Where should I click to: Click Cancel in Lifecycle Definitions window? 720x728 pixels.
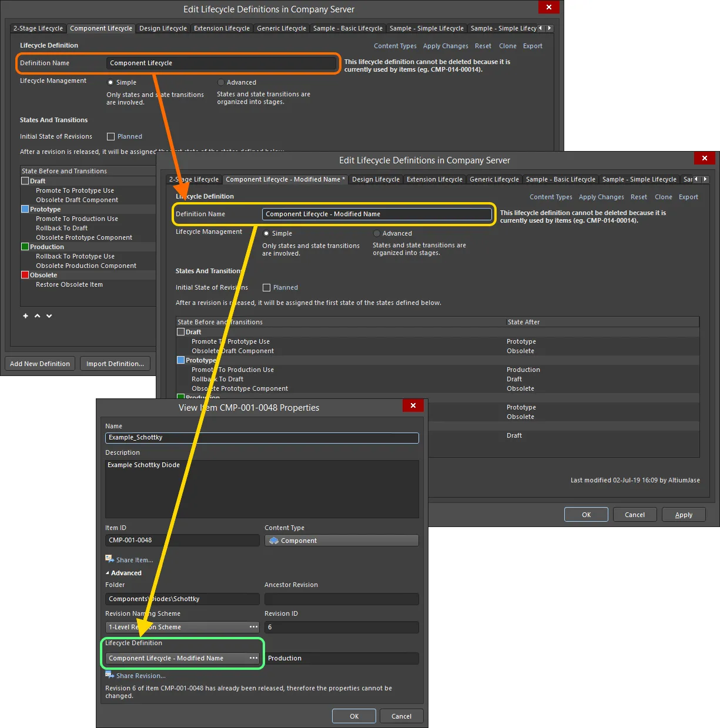coord(635,515)
